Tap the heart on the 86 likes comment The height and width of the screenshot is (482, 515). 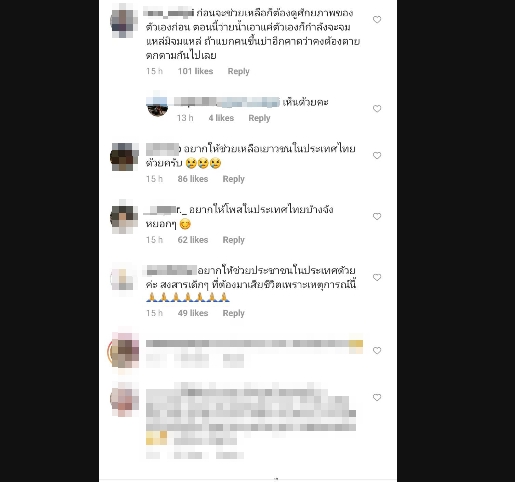pos(377,156)
